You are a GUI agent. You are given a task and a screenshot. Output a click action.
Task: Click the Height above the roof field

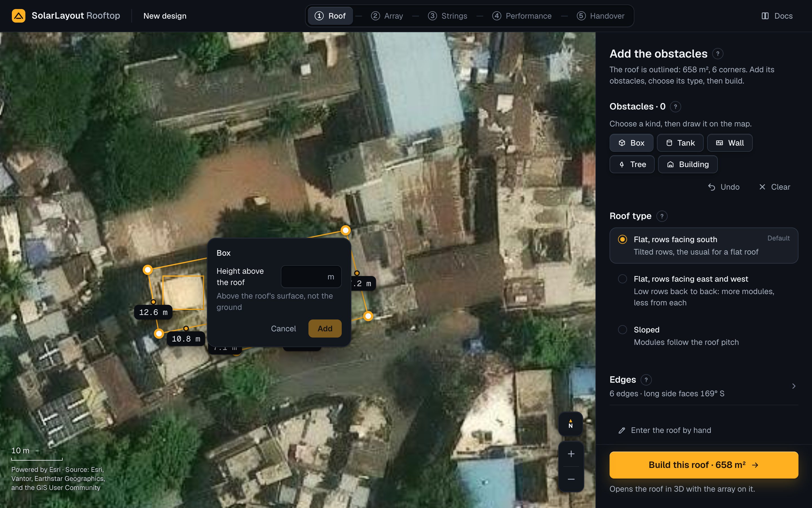(311, 277)
